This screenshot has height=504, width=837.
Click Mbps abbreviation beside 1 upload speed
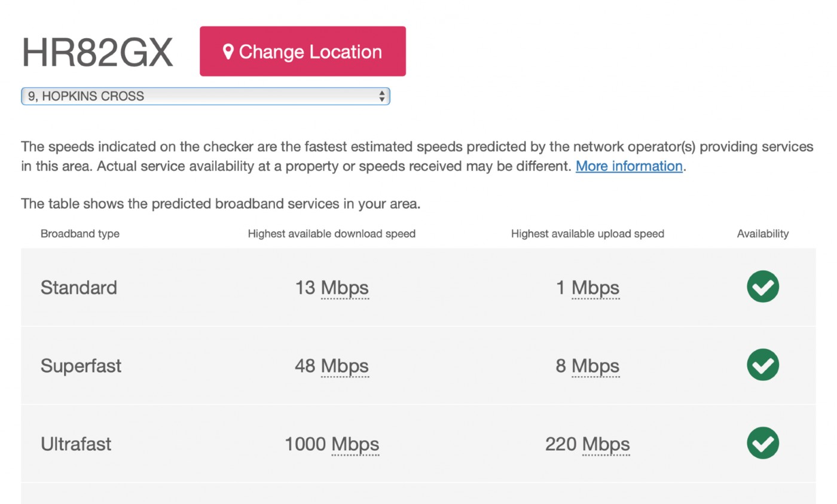click(595, 288)
